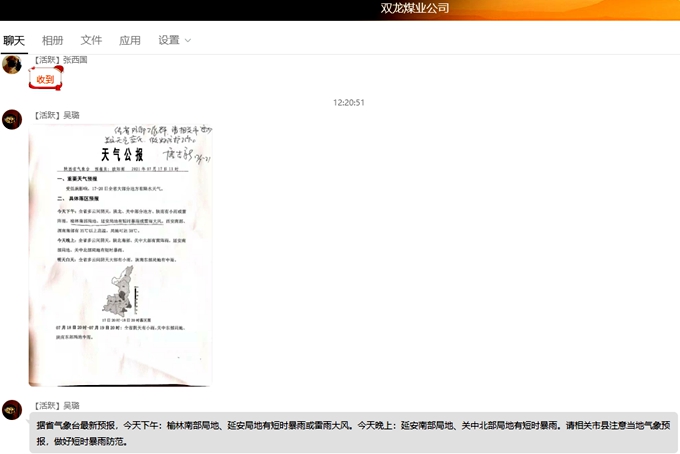Click the 收到 message bubble
680x454 pixels.
coord(45,79)
